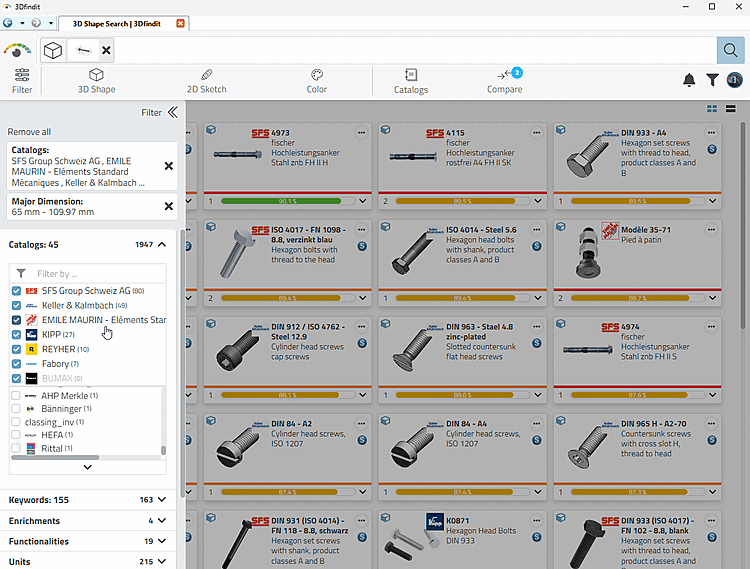Toggle the Filter panel button
750x569 pixels.
point(22,81)
